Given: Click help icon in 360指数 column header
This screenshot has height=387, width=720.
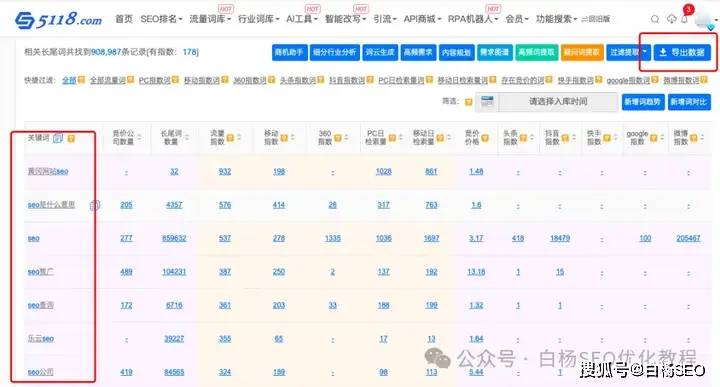Looking at the screenshot, I should click(338, 138).
